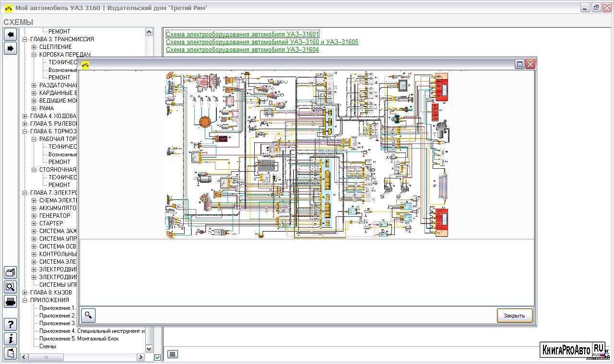Select СИСТЕМЫ УПР leaf item

point(58,285)
